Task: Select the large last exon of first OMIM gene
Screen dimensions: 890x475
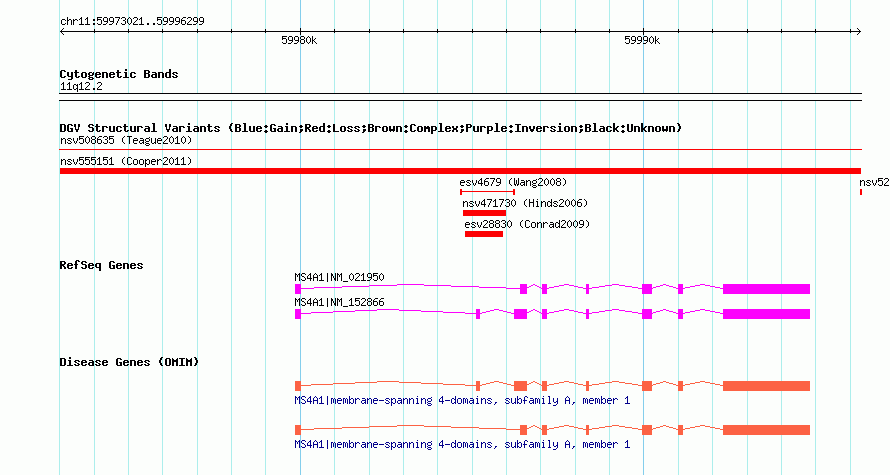Action: pyautogui.click(x=766, y=386)
